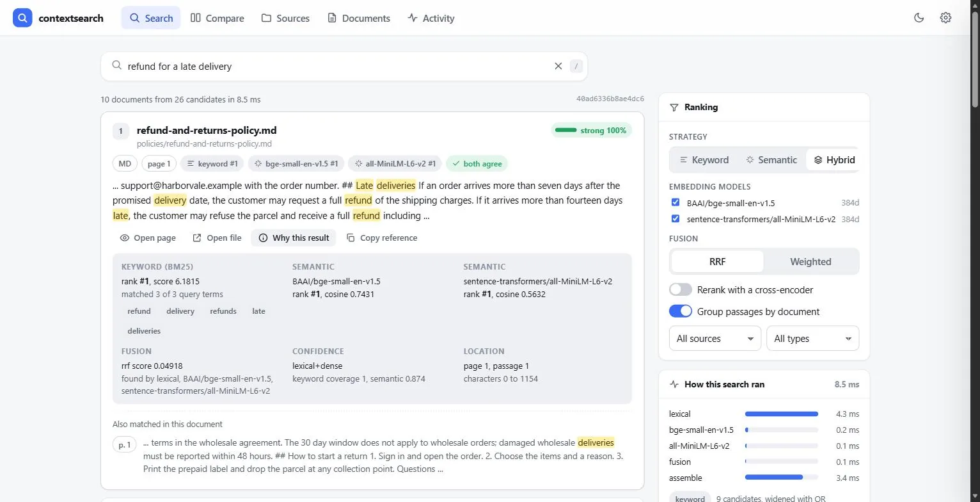Click the 'keyword' candidates chip at bottom
The width and height of the screenshot is (980, 502).
pyautogui.click(x=690, y=498)
